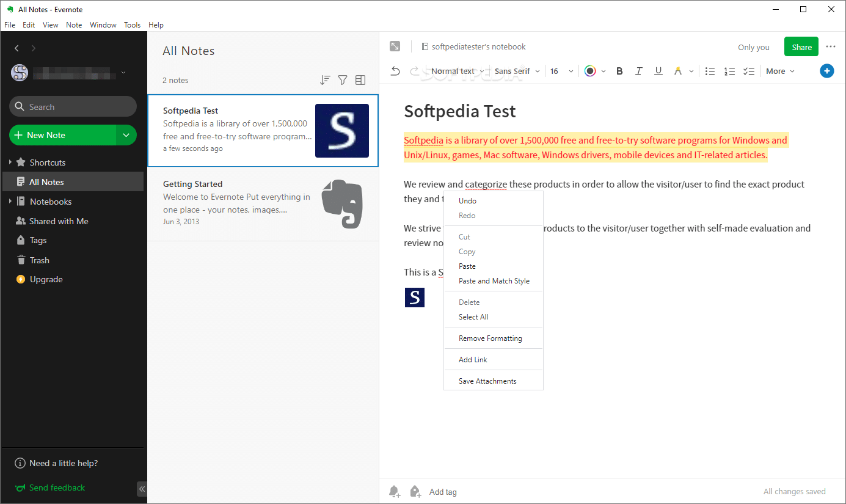Open the Tools menu
Image resolution: width=846 pixels, height=504 pixels.
point(132,25)
